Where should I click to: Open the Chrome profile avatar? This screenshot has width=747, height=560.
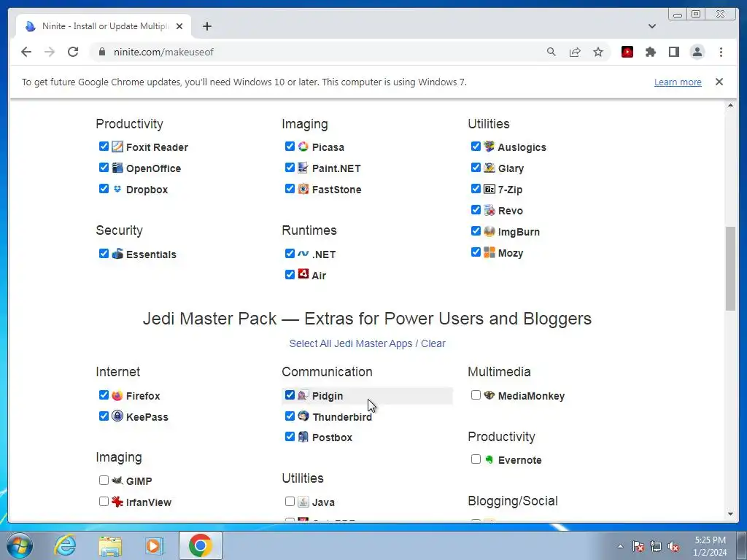[x=697, y=52]
